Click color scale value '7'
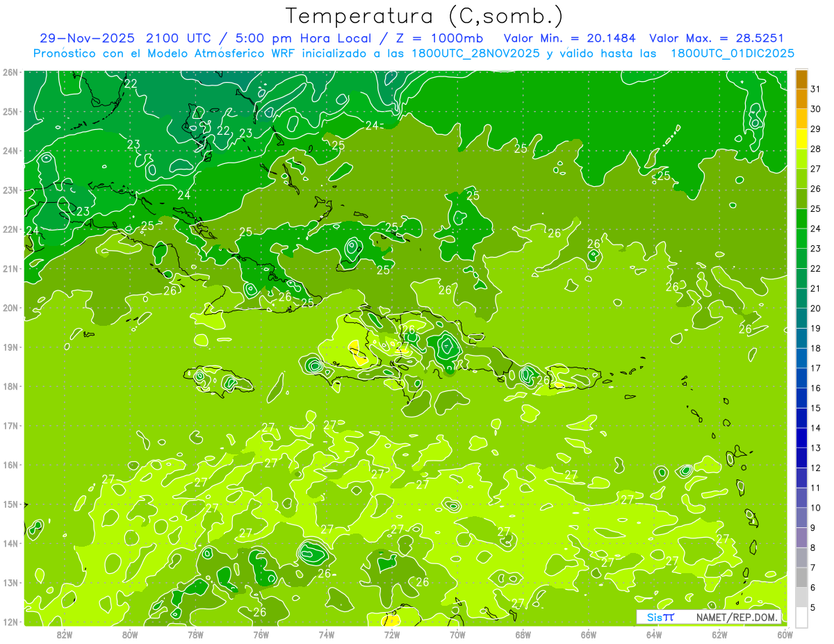Viewport: 834px width, 644px height. click(x=813, y=568)
